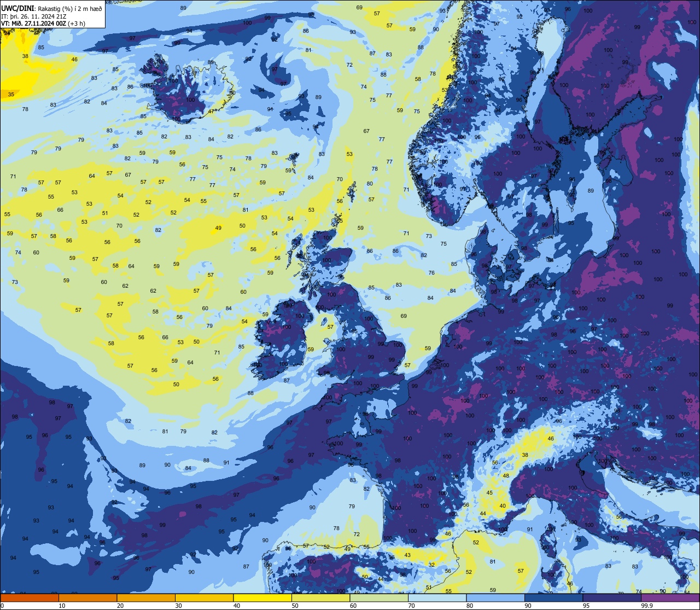Click the '48' value in the yellow Alps area

[x=506, y=475]
